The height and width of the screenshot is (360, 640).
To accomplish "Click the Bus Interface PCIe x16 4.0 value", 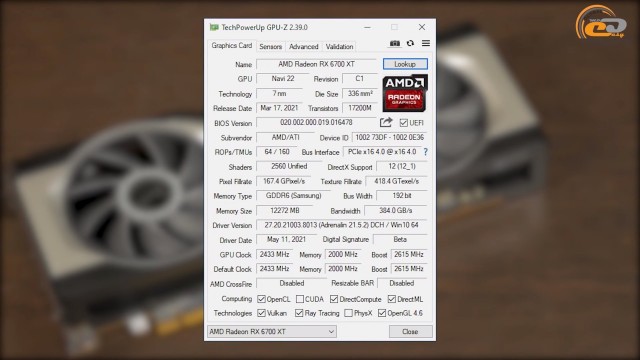I will [x=382, y=152].
